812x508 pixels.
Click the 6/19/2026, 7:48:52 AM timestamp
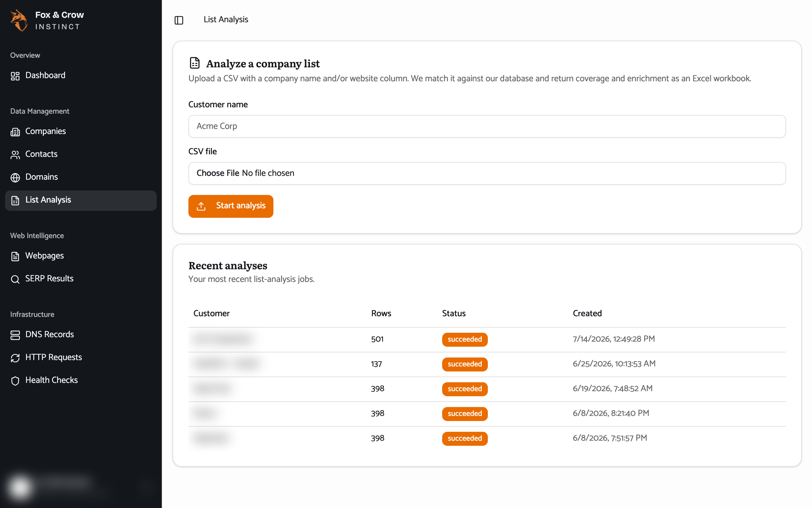[x=613, y=389]
